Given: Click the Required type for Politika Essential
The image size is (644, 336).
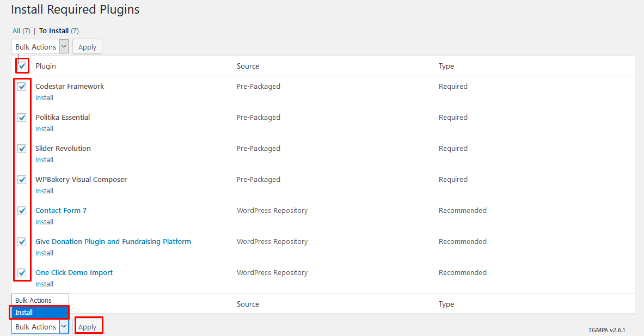Looking at the screenshot, I should 453,117.
